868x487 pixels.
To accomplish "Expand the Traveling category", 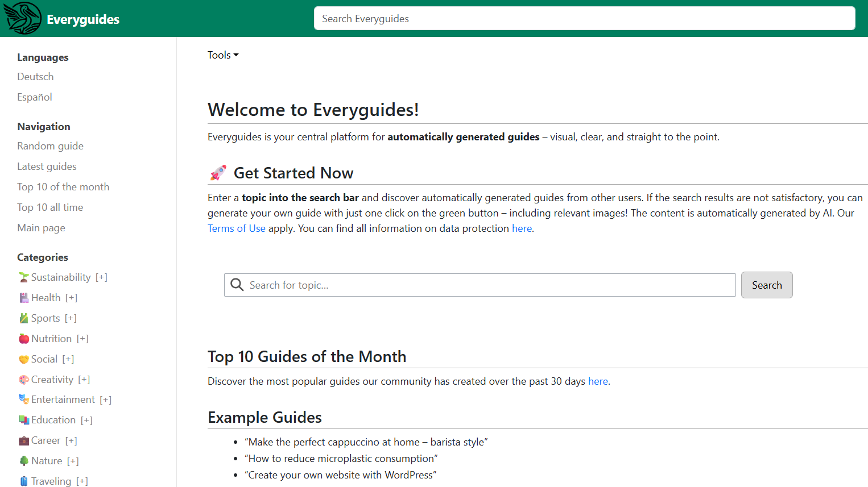I will (83, 481).
